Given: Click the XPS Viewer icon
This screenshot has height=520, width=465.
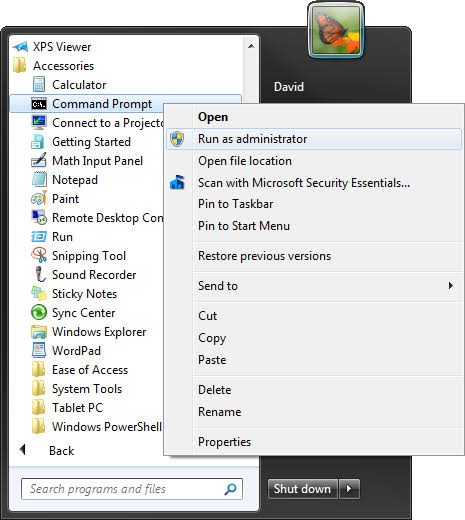Looking at the screenshot, I should [20, 47].
